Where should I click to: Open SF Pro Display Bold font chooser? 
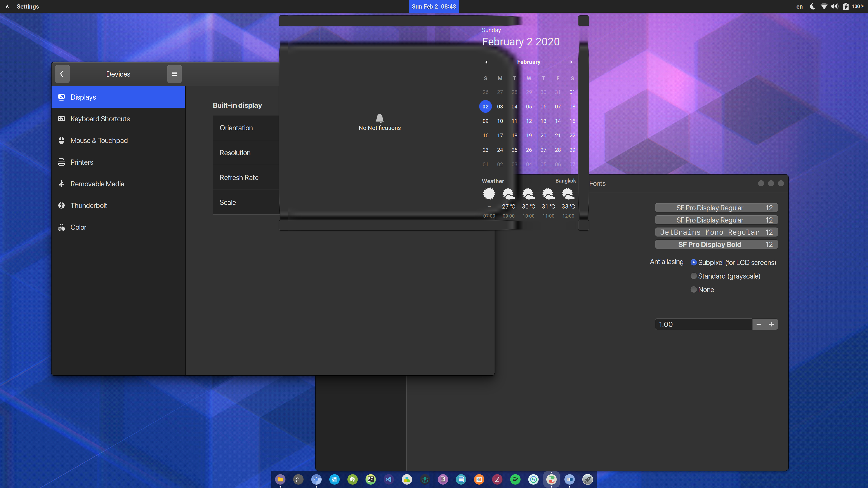[x=716, y=244]
